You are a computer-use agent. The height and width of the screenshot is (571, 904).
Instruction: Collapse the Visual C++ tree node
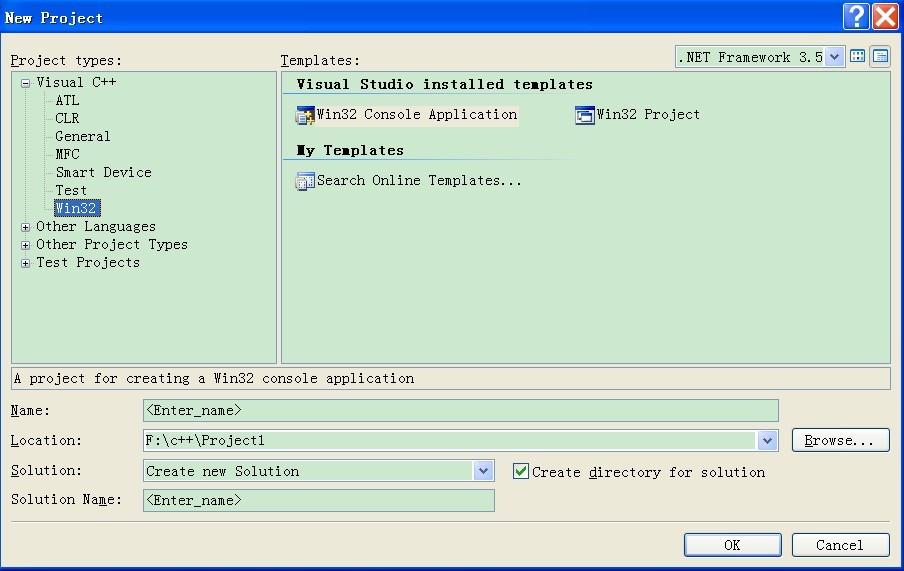click(25, 83)
